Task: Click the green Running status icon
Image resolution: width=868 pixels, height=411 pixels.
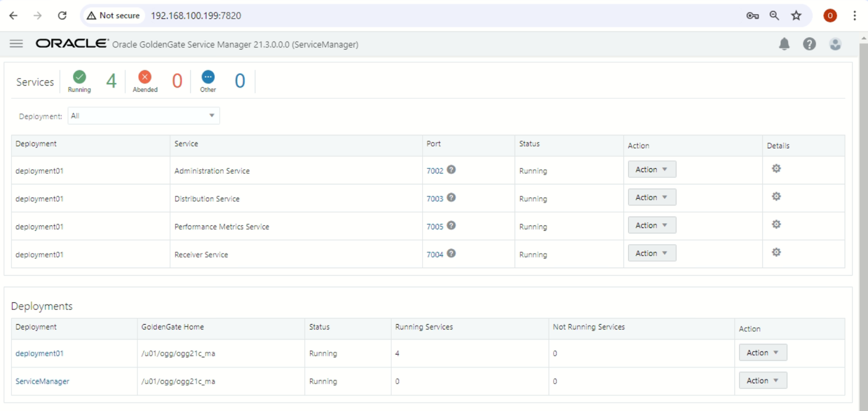Action: coord(80,77)
